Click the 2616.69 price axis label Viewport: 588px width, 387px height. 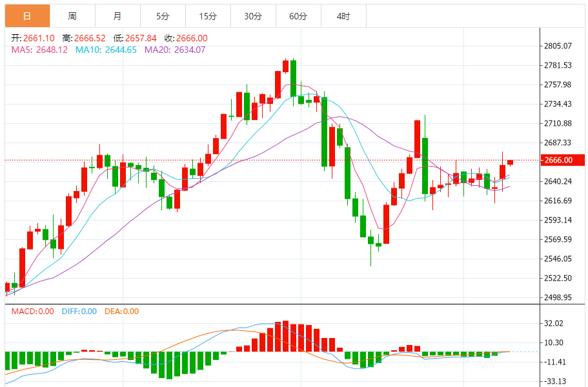tap(558, 201)
